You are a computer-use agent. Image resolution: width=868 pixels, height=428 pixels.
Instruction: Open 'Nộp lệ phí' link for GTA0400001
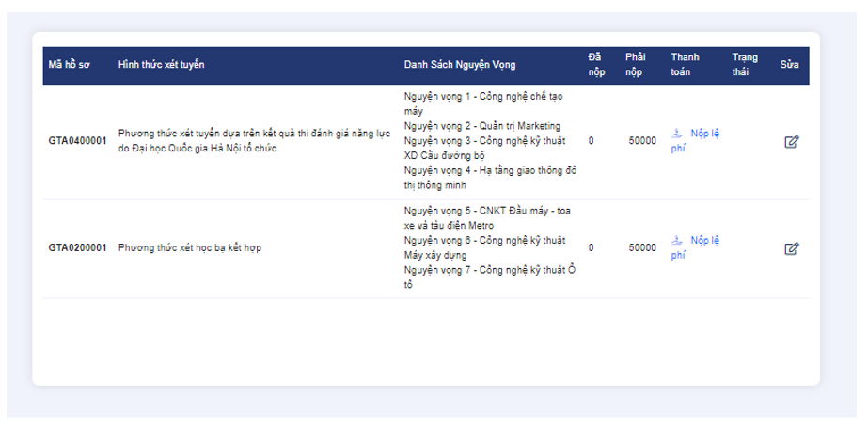703,134
